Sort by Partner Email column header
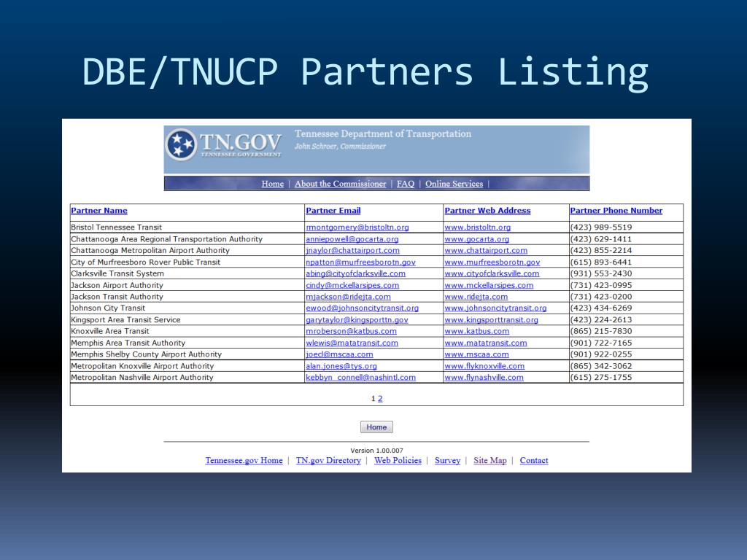 tap(333, 211)
